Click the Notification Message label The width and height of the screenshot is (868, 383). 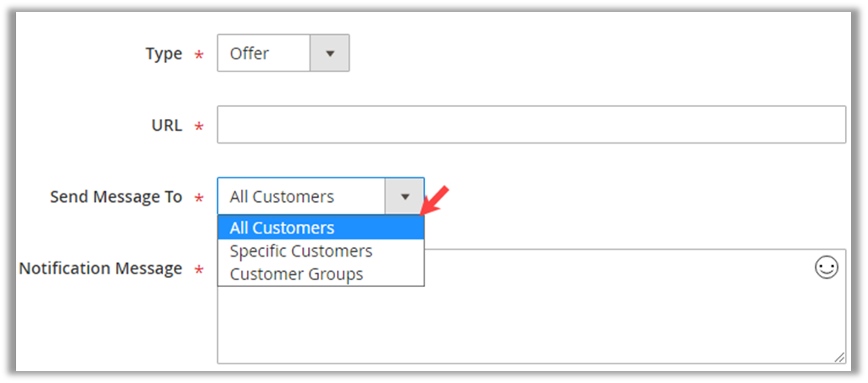[100, 268]
